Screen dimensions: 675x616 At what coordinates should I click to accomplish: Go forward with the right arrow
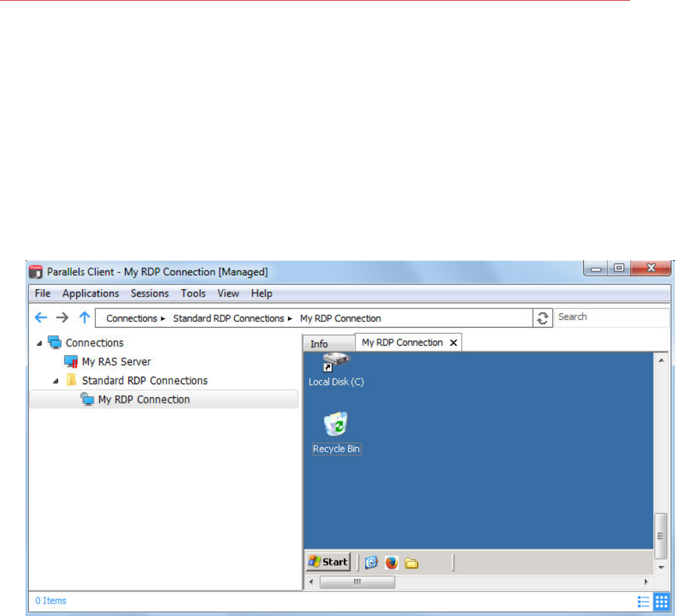62,318
